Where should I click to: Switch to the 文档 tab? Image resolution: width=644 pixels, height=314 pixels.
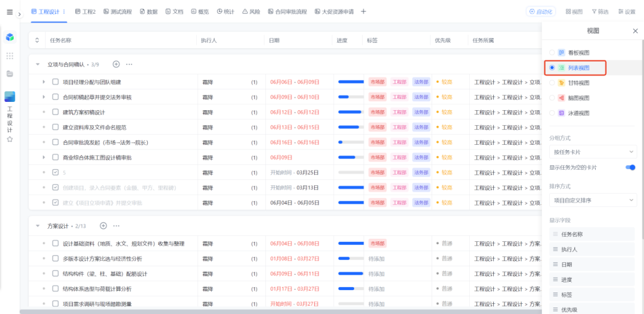(175, 12)
